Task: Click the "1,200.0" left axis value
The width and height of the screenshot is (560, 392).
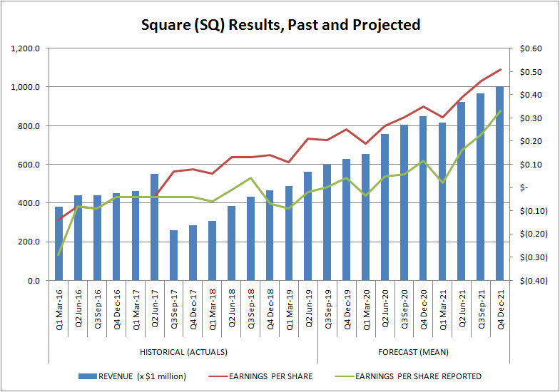Action: click(26, 48)
